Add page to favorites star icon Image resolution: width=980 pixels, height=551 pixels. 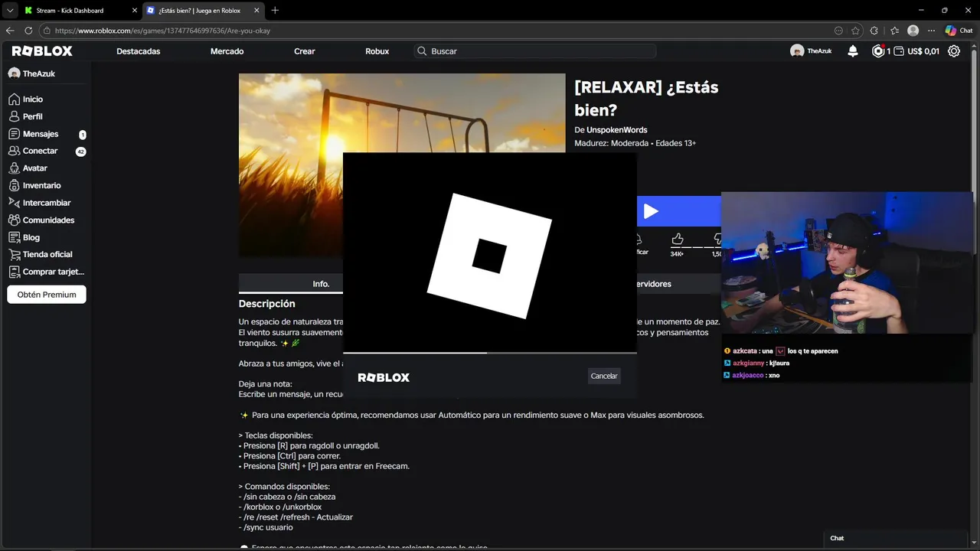(x=855, y=31)
